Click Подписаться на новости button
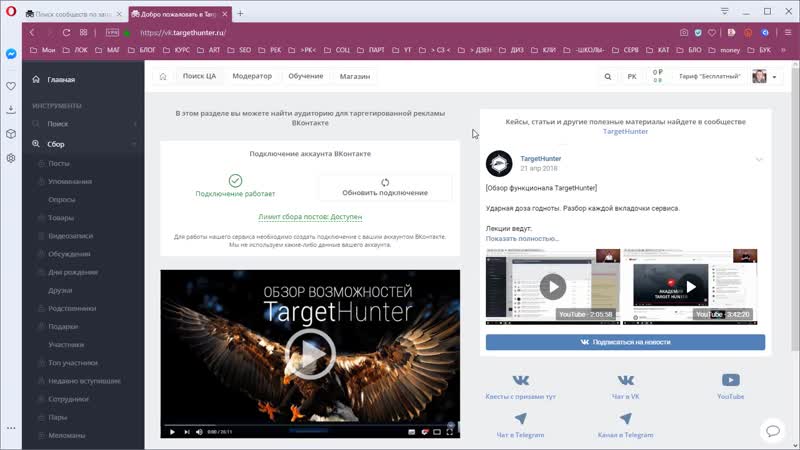The image size is (800, 450). point(625,342)
